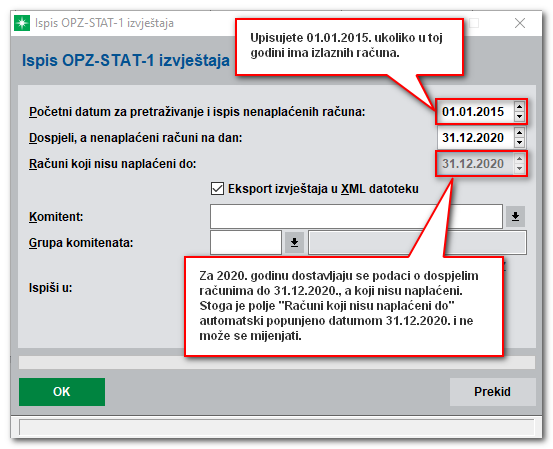
Task: Click the Eksport izvještaja u XML datoteku label
Action: coord(323,189)
